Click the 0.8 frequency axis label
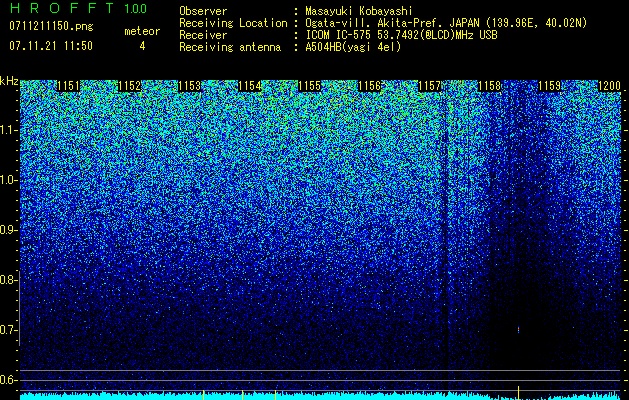The width and height of the screenshot is (629, 400). tap(9, 280)
